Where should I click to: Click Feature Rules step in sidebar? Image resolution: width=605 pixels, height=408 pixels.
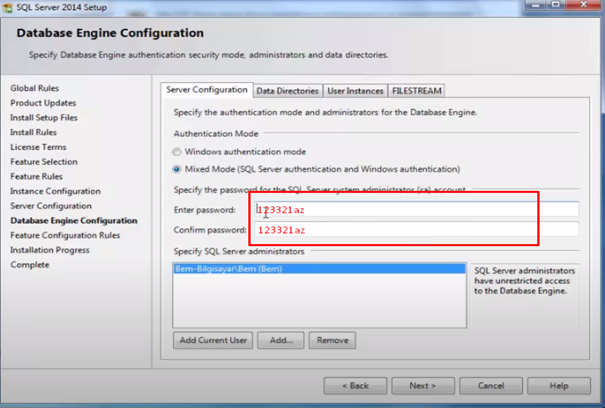(x=37, y=176)
